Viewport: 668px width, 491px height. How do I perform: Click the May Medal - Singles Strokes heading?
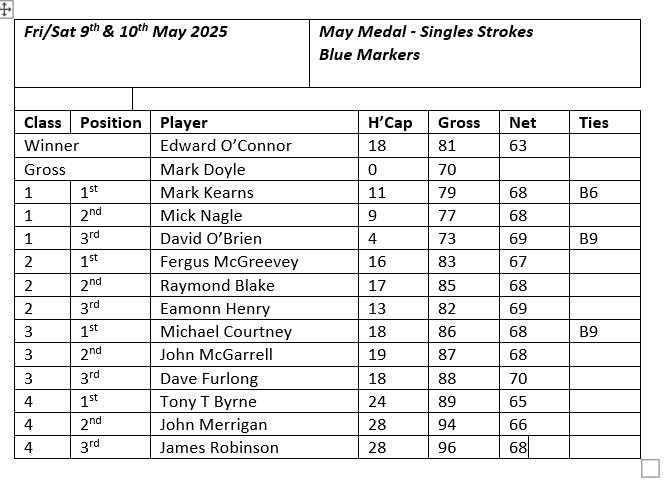click(425, 32)
